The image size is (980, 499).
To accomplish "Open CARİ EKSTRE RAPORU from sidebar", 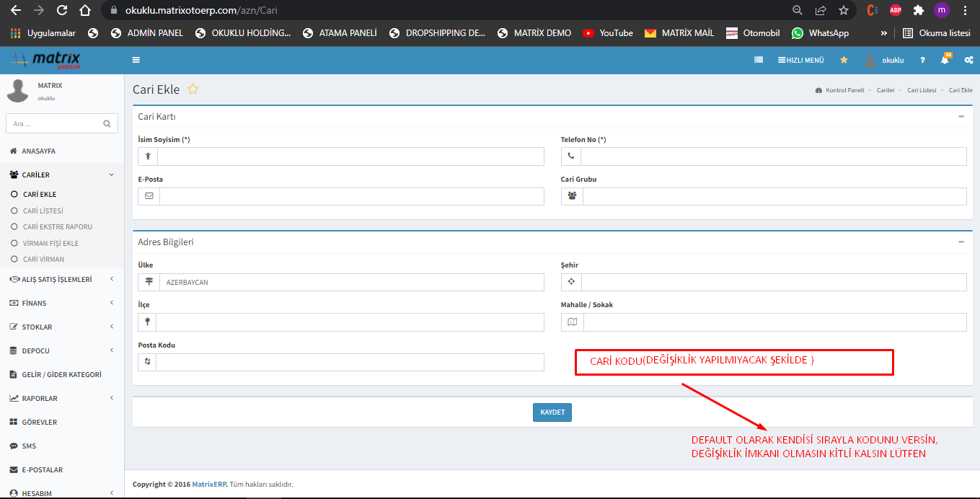I will tap(57, 226).
